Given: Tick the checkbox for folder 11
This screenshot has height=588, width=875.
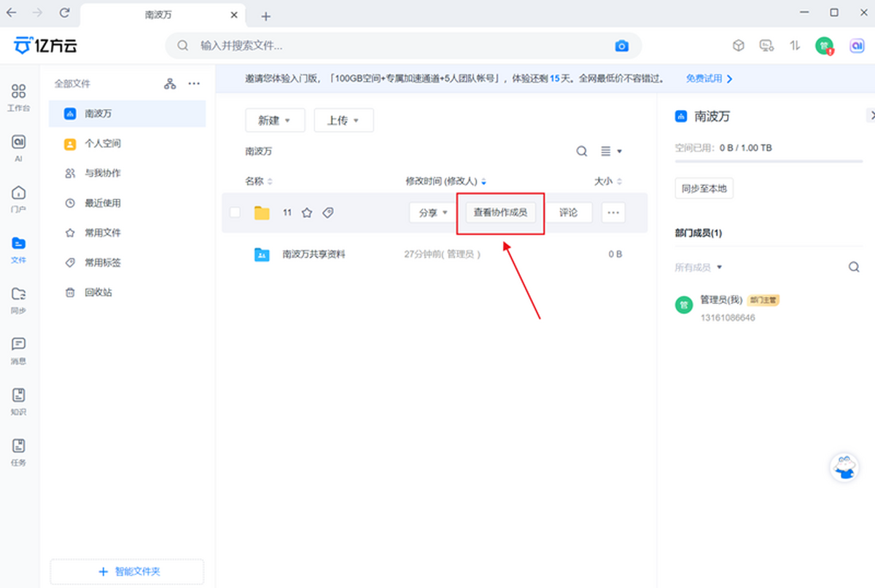Looking at the screenshot, I should [235, 213].
